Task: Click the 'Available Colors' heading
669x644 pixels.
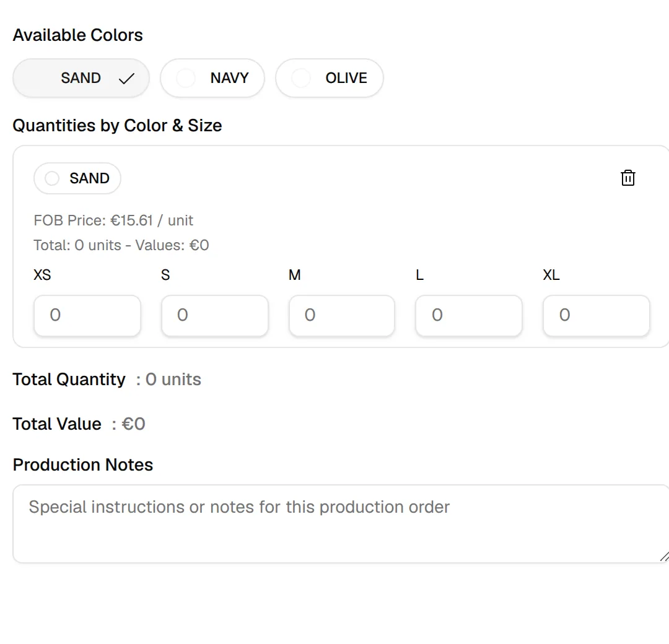Action: pyautogui.click(x=77, y=35)
